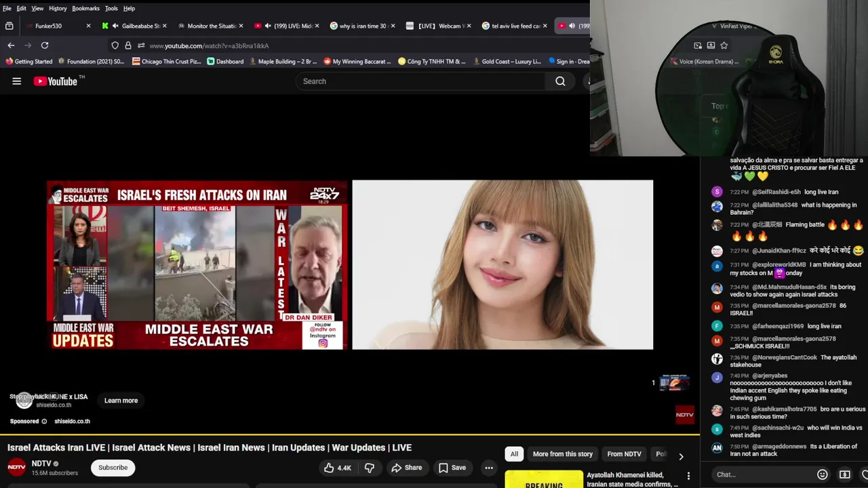Subscribe to the NDTV channel
The image size is (868, 488).
pyautogui.click(x=113, y=468)
